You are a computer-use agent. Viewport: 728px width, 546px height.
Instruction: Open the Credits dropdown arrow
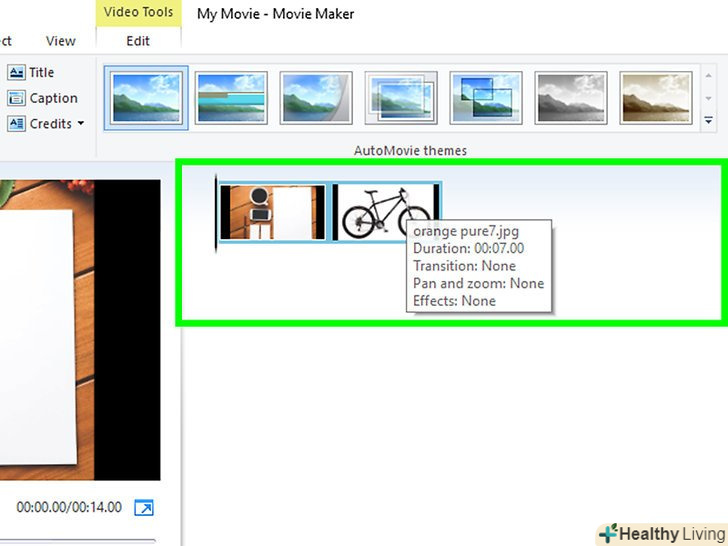tap(81, 124)
